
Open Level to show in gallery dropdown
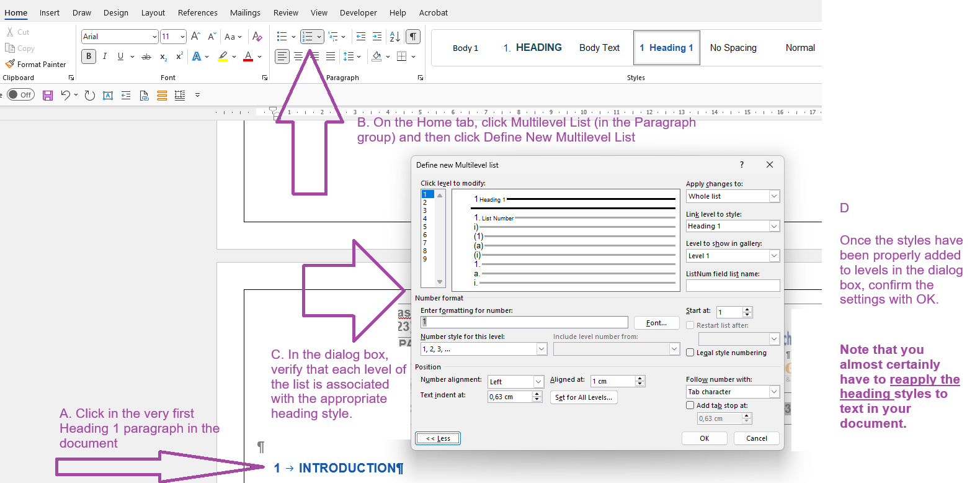tap(774, 256)
